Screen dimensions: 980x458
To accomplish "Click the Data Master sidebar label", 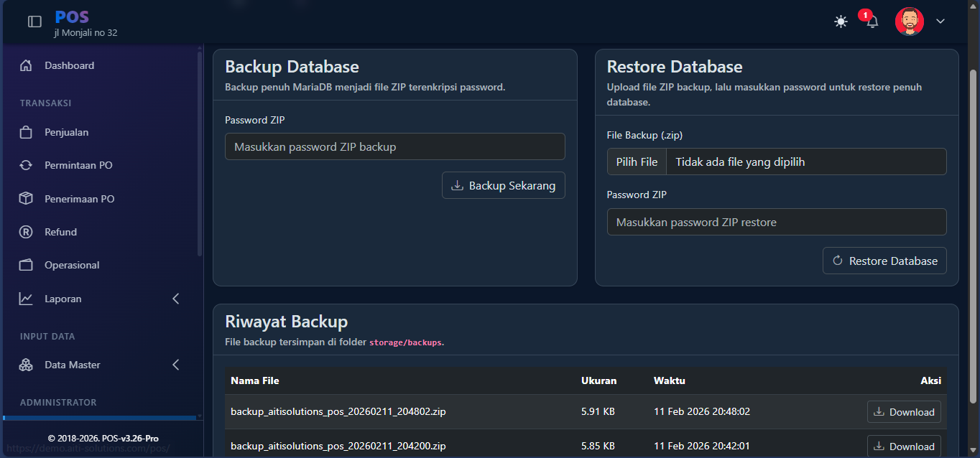I will (73, 365).
